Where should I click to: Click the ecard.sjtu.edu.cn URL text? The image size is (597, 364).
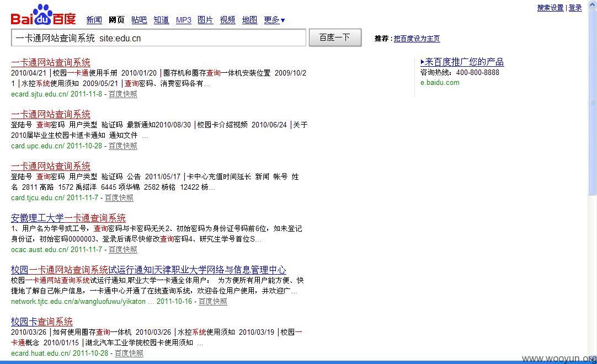tap(40, 94)
